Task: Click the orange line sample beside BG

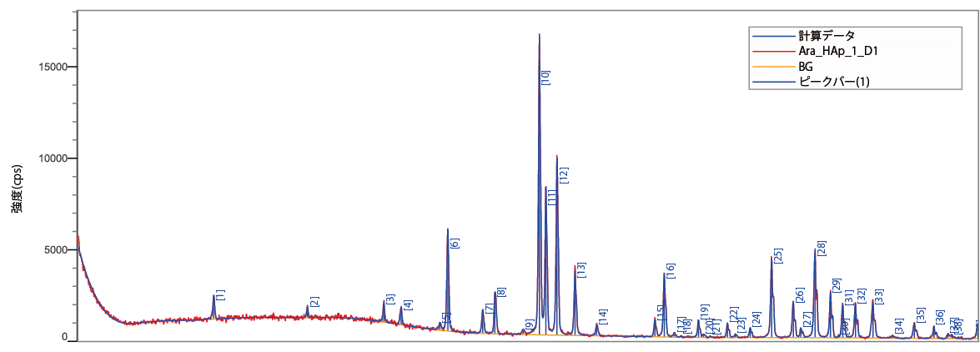Action: click(773, 67)
